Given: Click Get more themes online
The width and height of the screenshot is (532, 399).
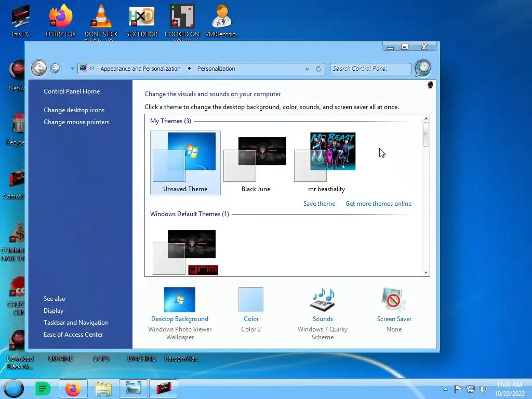Looking at the screenshot, I should coord(378,204).
